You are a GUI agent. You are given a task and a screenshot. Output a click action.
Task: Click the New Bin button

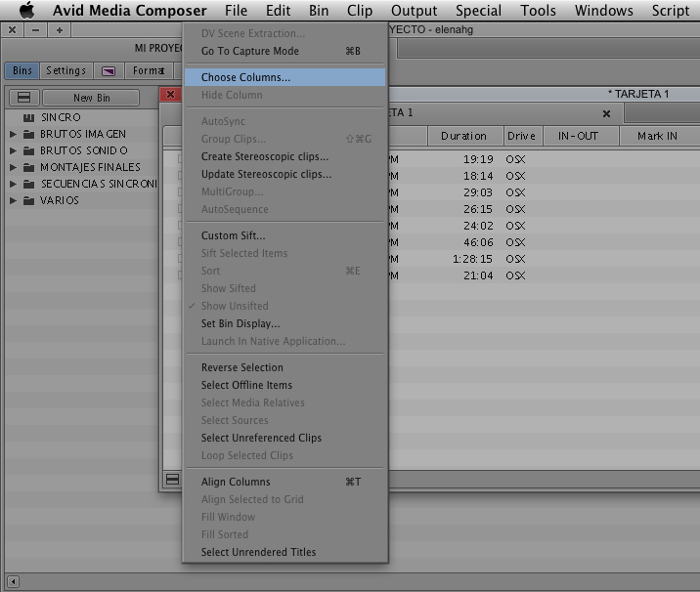[x=91, y=98]
